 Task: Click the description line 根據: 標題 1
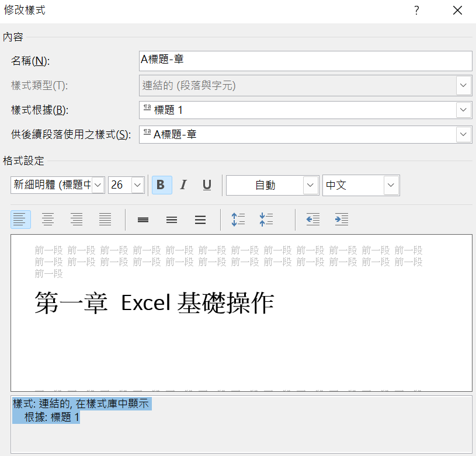click(52, 417)
